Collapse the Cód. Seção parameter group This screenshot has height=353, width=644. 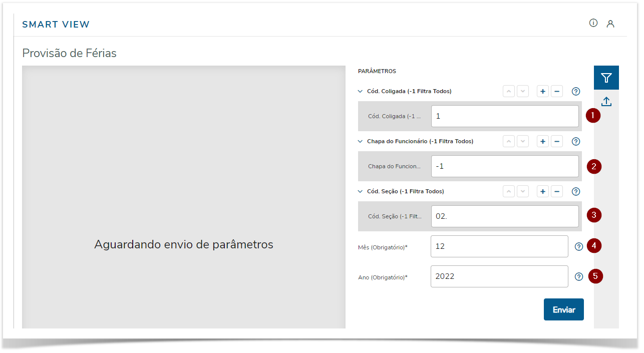point(360,192)
